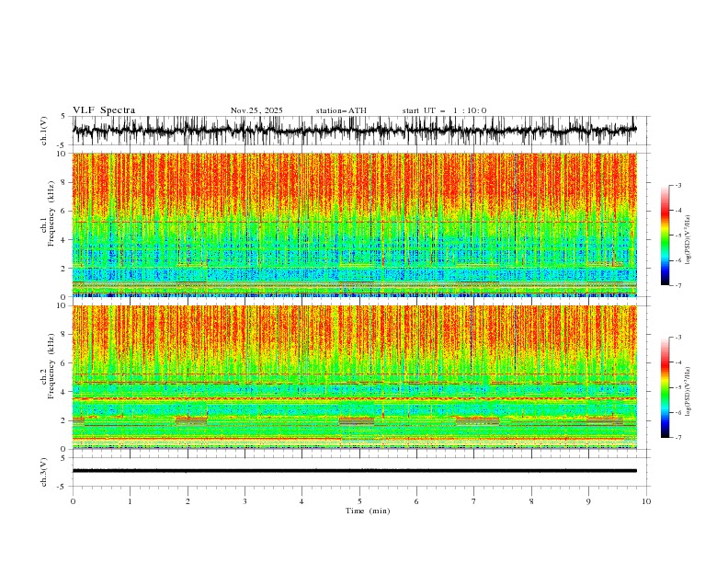Click the "Time (min)" axis label
This screenshot has height=563, width=728.
click(x=368, y=511)
